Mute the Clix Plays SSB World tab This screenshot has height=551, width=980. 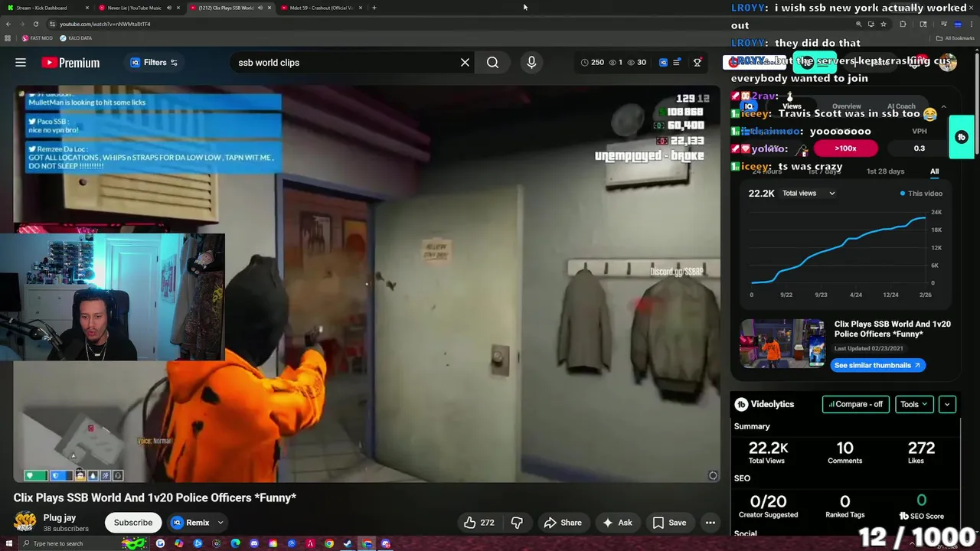(260, 8)
